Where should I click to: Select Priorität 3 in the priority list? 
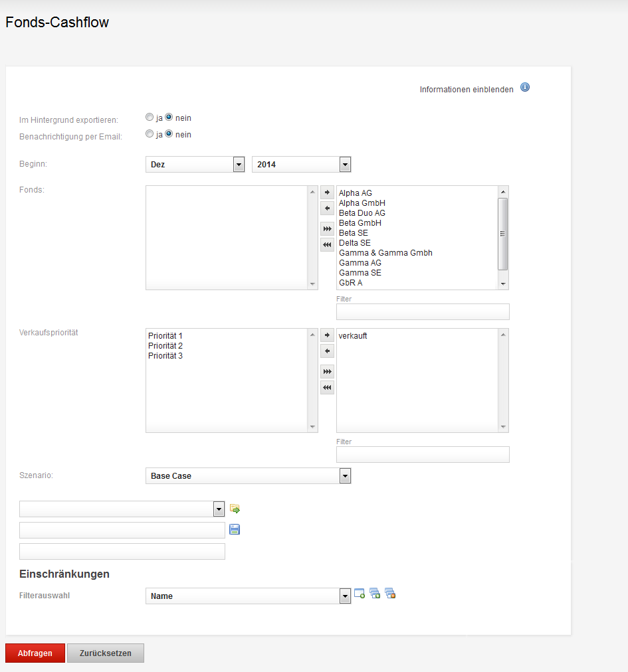[165, 356]
